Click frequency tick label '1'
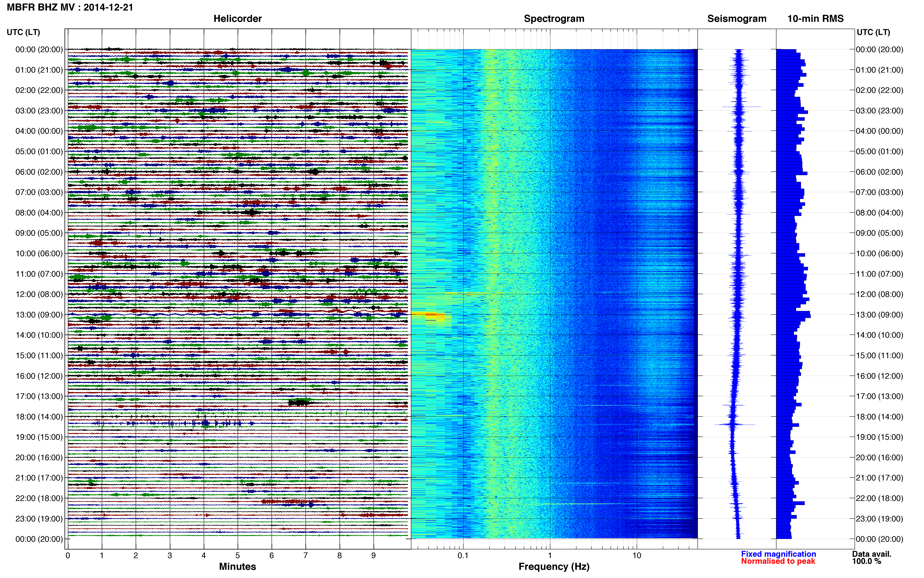Image resolution: width=924 pixels, height=578 pixels. (550, 555)
